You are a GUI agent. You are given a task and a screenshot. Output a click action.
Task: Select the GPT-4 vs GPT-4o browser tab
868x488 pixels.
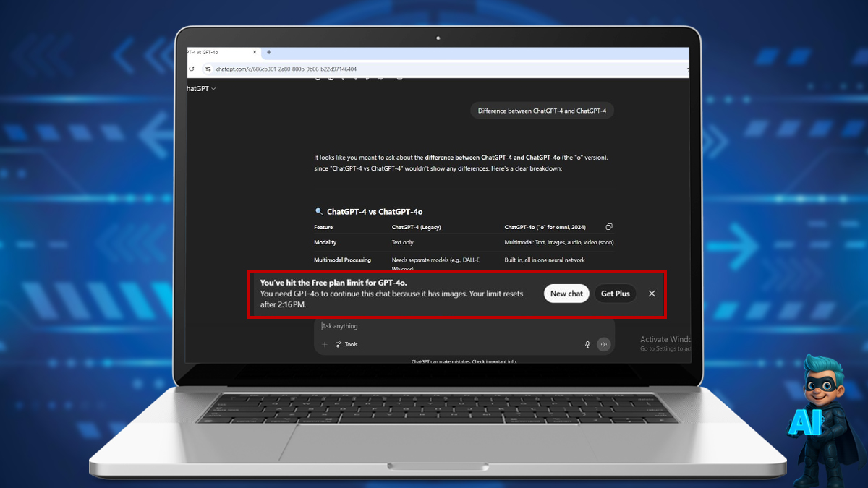[224, 52]
